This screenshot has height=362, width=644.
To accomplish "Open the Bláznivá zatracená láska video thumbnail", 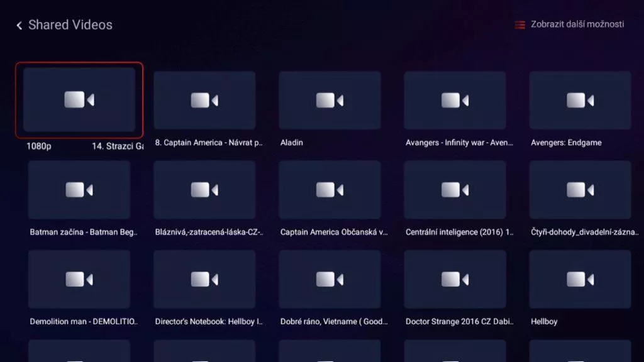I will point(204,190).
